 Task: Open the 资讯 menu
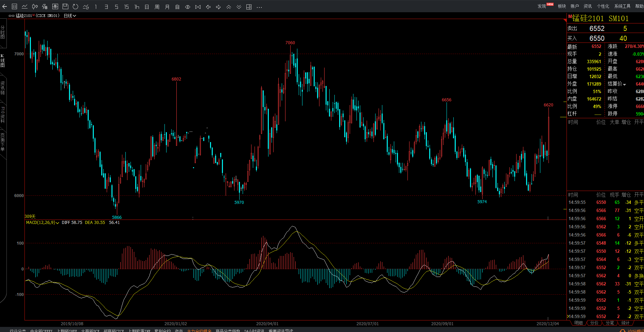coord(588,6)
